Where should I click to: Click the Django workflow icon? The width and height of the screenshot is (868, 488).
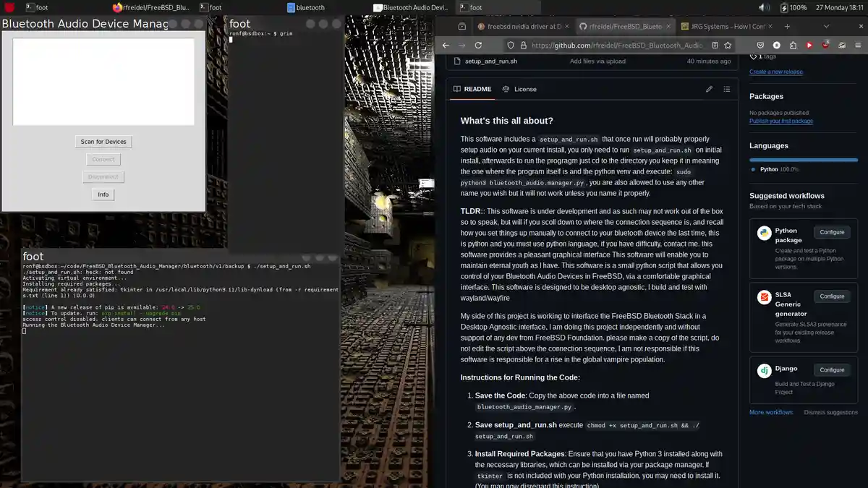pyautogui.click(x=764, y=371)
